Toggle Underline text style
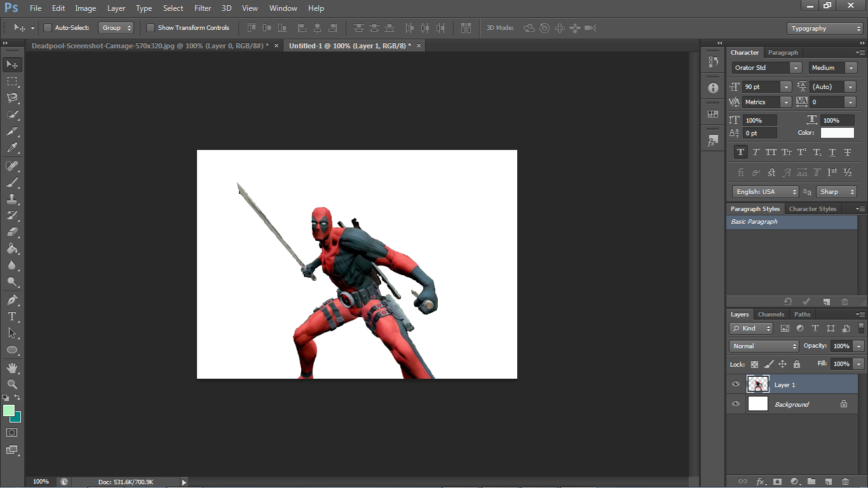Viewport: 868px width, 488px height. coord(832,152)
